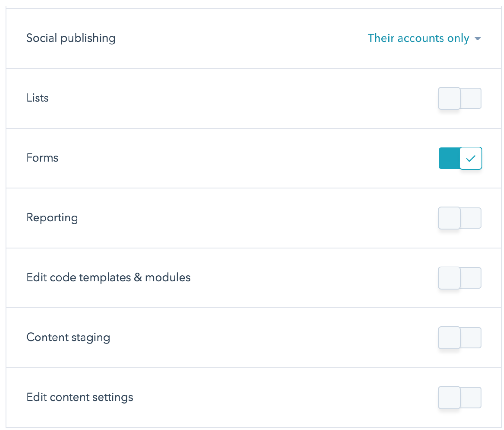504x430 pixels.
Task: Open the 'Their accounts only' dropdown
Action: point(418,38)
